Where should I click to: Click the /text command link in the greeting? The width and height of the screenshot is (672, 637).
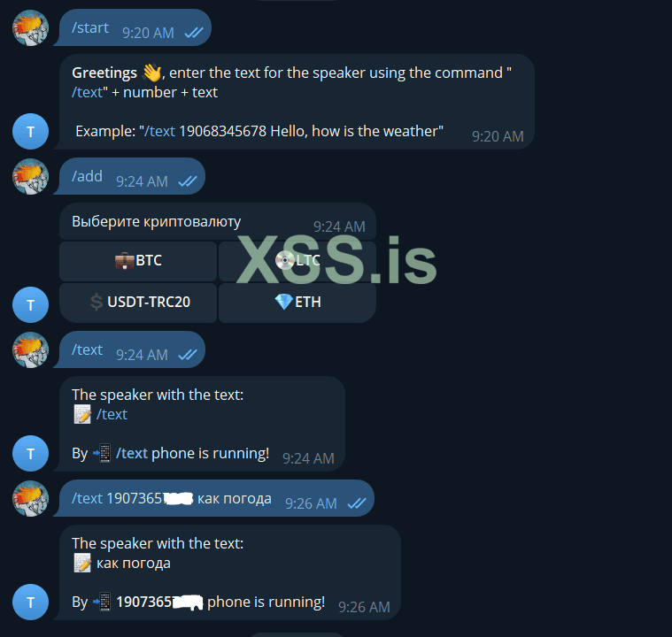87,93
